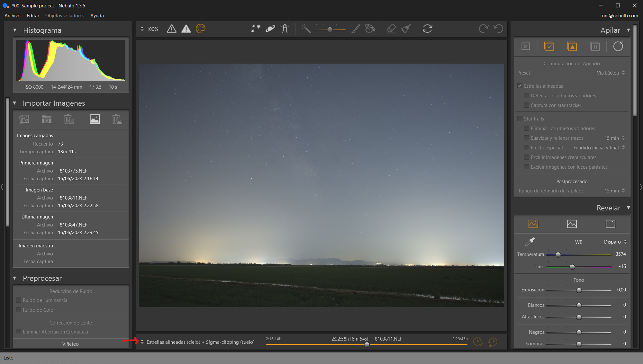
Task: Open the Fundido inicial y final dropdown
Action: [x=599, y=148]
